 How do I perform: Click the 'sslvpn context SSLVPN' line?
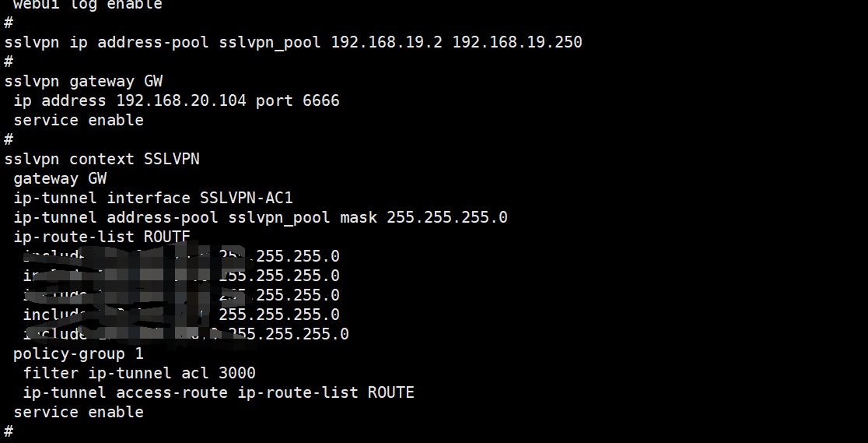[x=102, y=159]
